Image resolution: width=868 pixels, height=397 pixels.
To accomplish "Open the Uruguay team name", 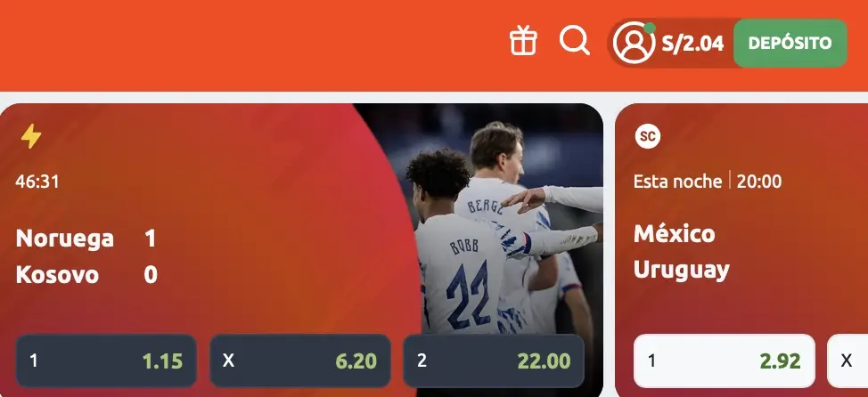I will point(682,271).
